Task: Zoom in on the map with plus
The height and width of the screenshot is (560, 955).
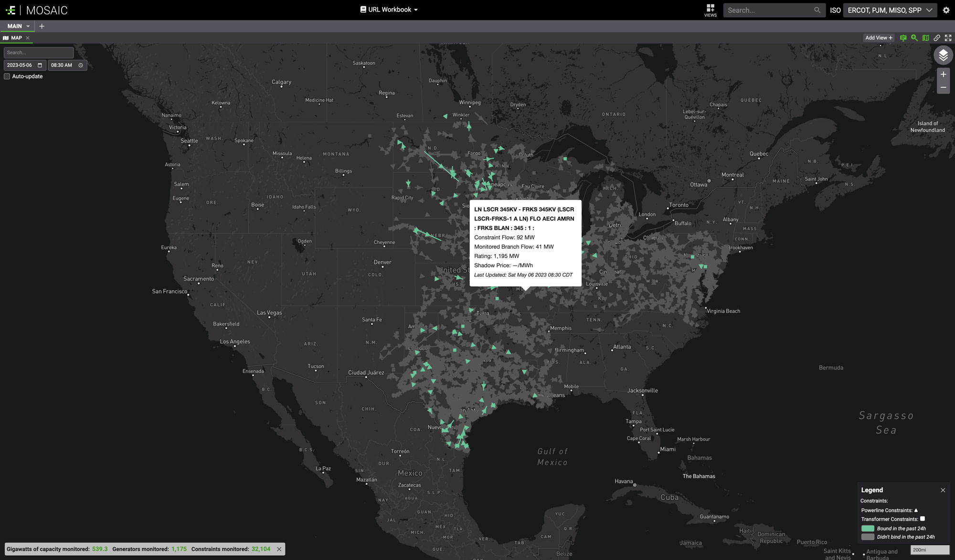Action: coord(943,74)
